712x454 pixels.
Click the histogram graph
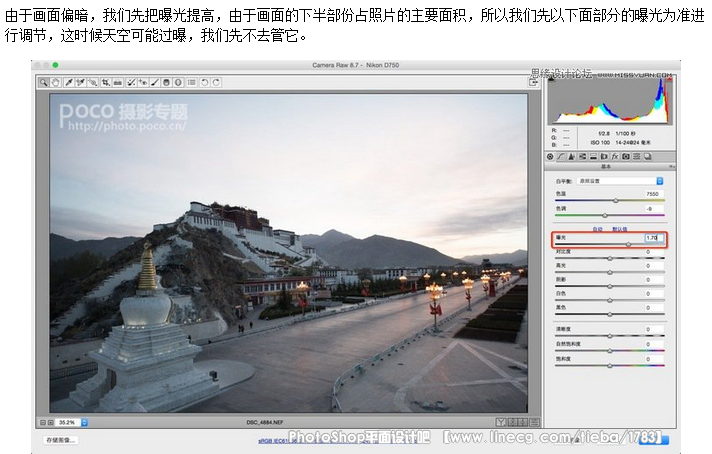[x=610, y=100]
